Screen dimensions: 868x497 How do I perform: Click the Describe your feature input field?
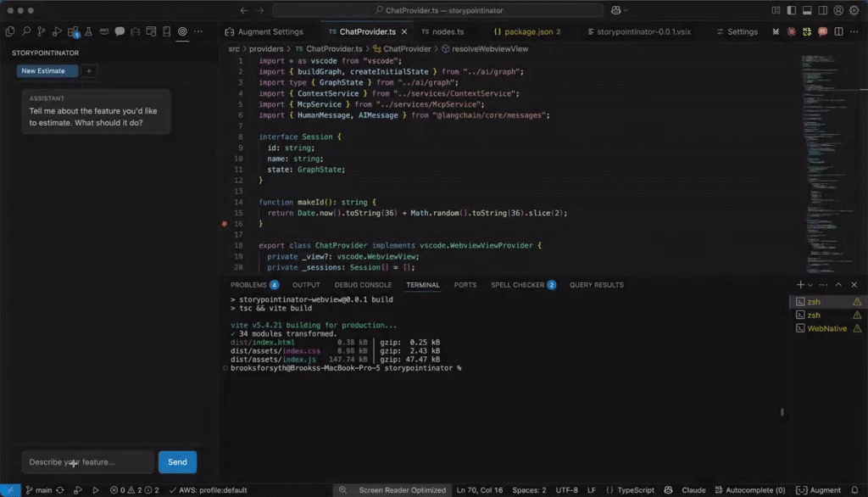tap(87, 462)
